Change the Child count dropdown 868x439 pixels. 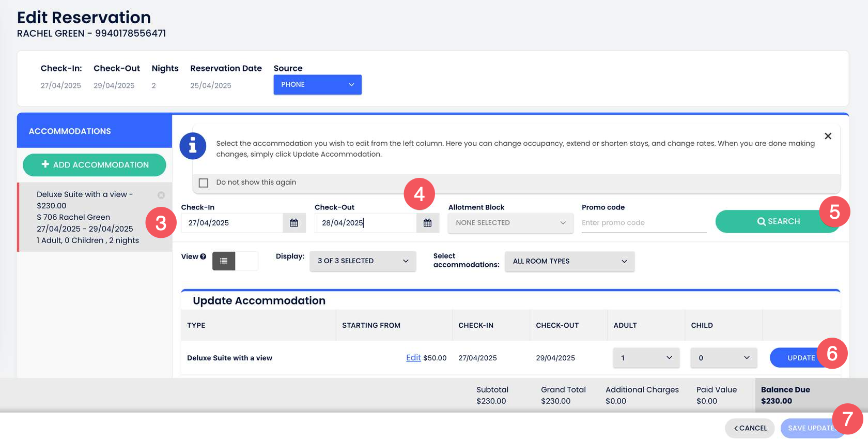click(x=723, y=358)
